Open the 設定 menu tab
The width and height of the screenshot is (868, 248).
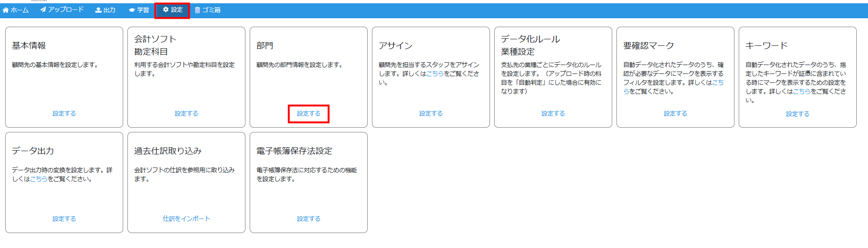point(172,10)
